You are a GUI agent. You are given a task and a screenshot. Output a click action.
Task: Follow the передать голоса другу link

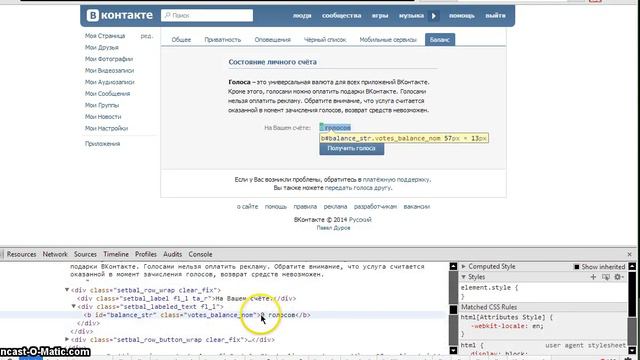pos(358,188)
